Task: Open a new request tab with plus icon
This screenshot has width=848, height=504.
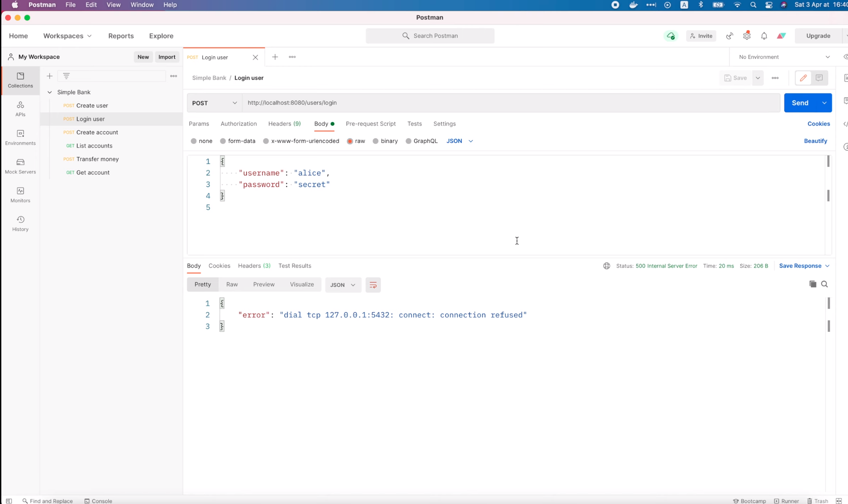Action: 275,57
